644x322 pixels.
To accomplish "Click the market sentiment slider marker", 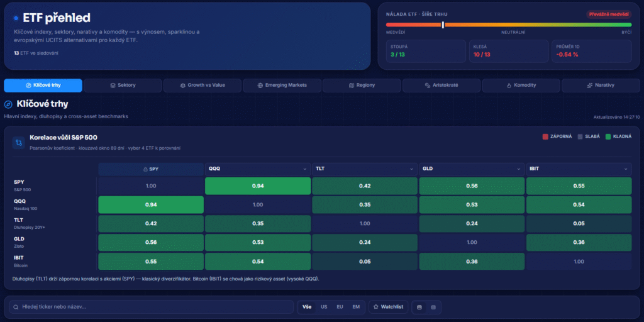I will point(443,25).
